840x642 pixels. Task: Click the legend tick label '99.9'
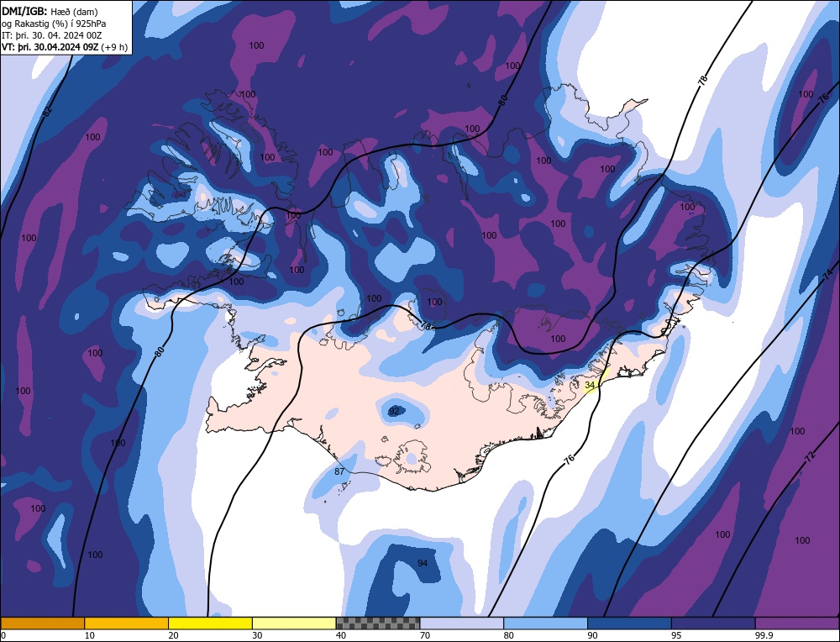point(763,635)
